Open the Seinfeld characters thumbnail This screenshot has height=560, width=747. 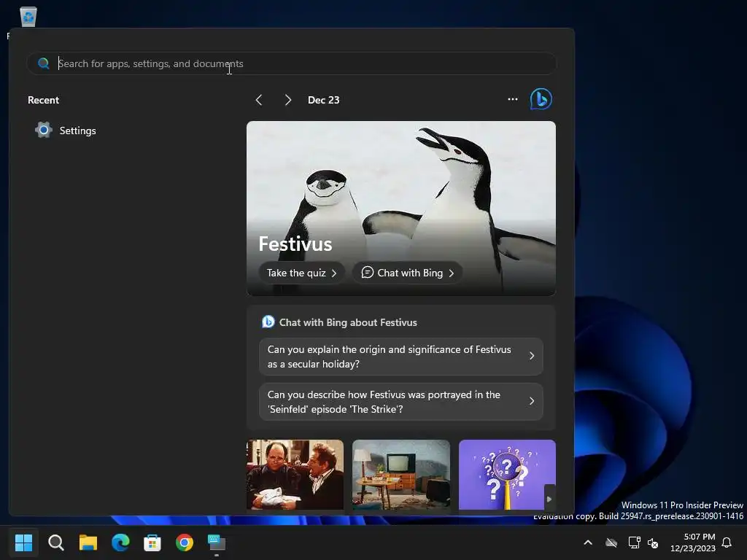[295, 475]
